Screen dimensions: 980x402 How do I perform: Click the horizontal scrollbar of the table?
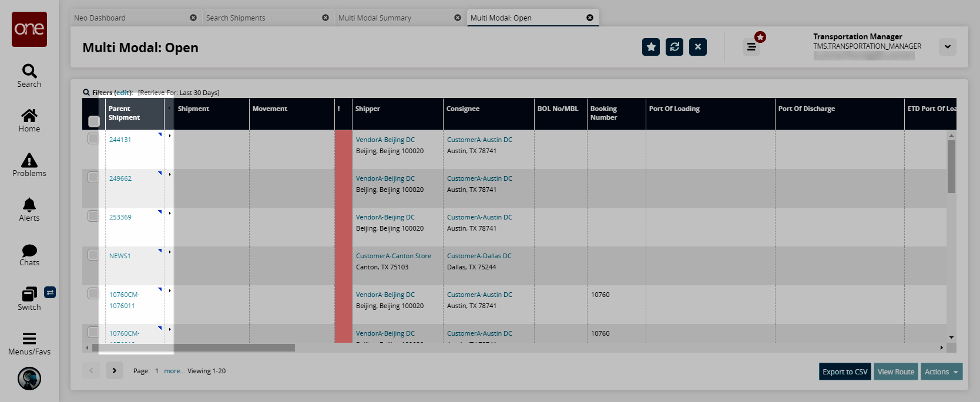coord(193,348)
